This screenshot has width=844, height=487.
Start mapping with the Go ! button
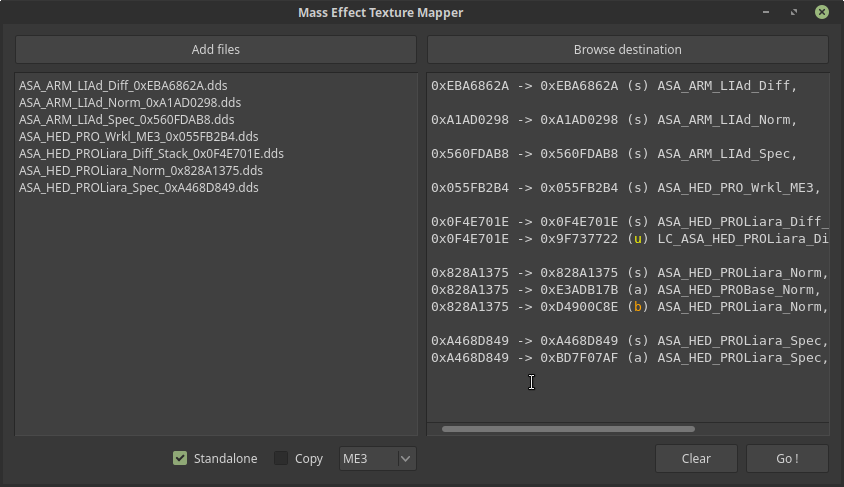click(x=787, y=458)
